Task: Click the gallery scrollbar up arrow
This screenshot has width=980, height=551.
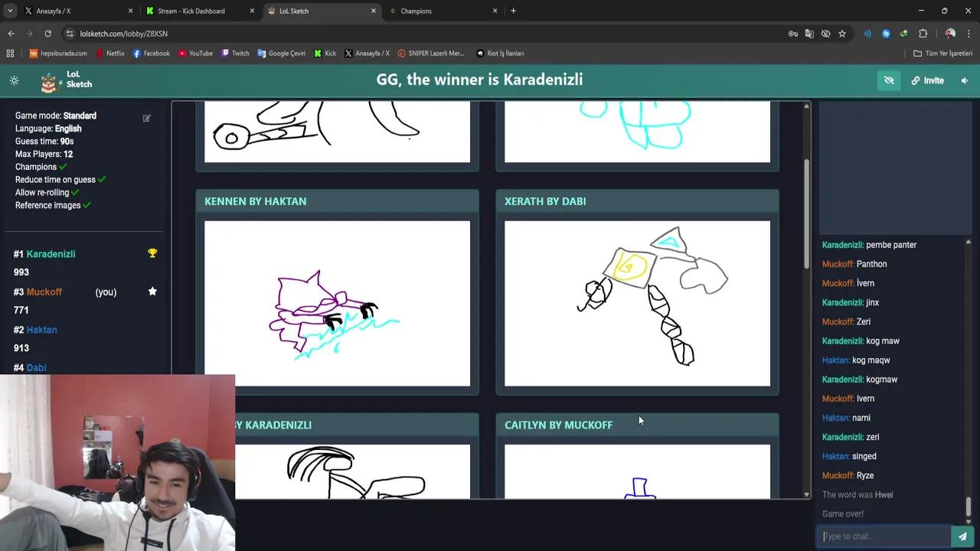Action: (806, 106)
